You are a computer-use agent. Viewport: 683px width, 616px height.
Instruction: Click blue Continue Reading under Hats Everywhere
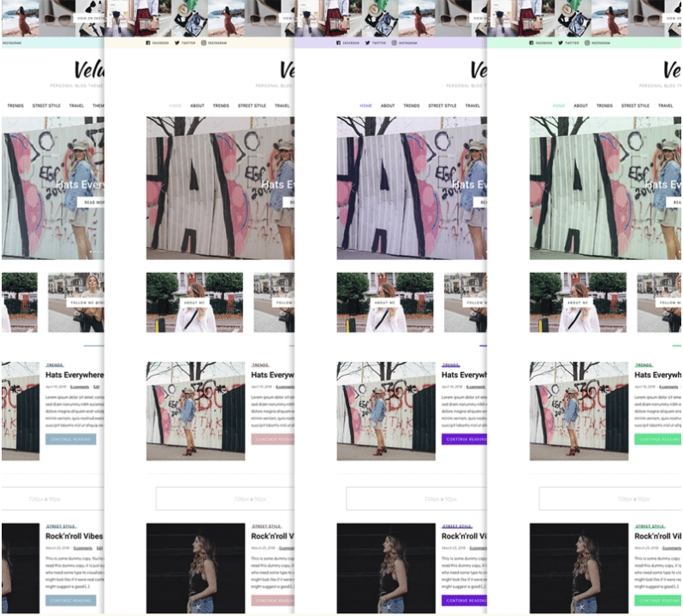[70, 439]
